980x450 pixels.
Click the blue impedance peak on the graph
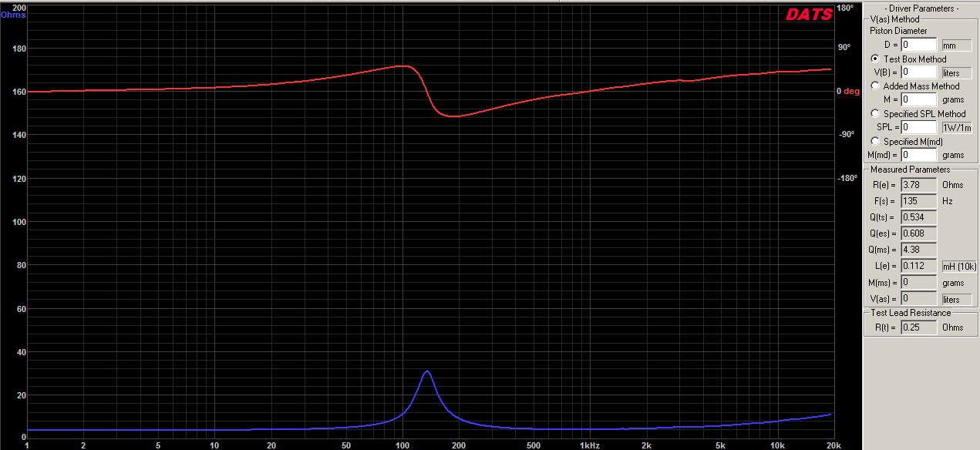pos(426,372)
